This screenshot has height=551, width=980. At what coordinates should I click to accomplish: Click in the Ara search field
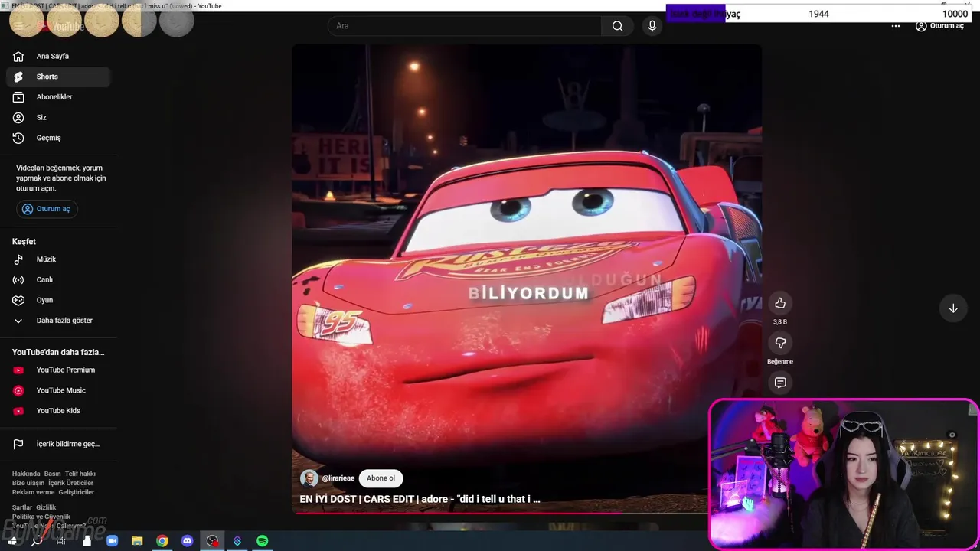pos(465,26)
